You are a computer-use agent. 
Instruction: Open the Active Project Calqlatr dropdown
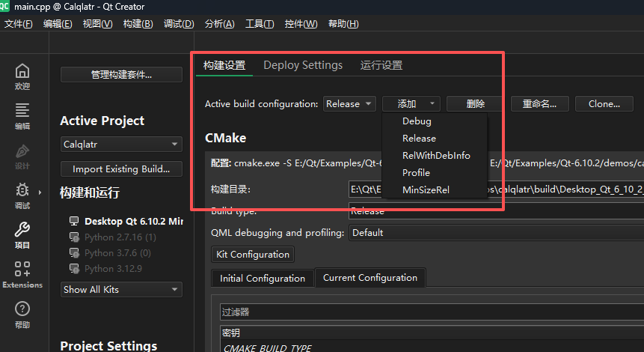[121, 145]
